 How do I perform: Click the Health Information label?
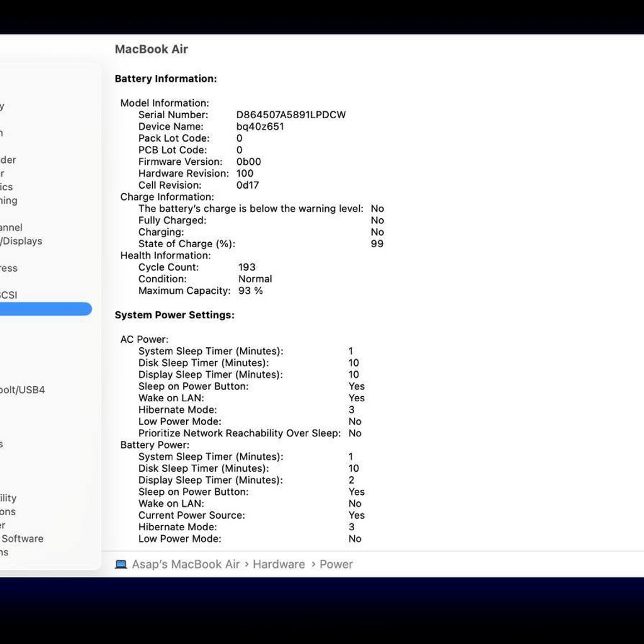tap(165, 255)
